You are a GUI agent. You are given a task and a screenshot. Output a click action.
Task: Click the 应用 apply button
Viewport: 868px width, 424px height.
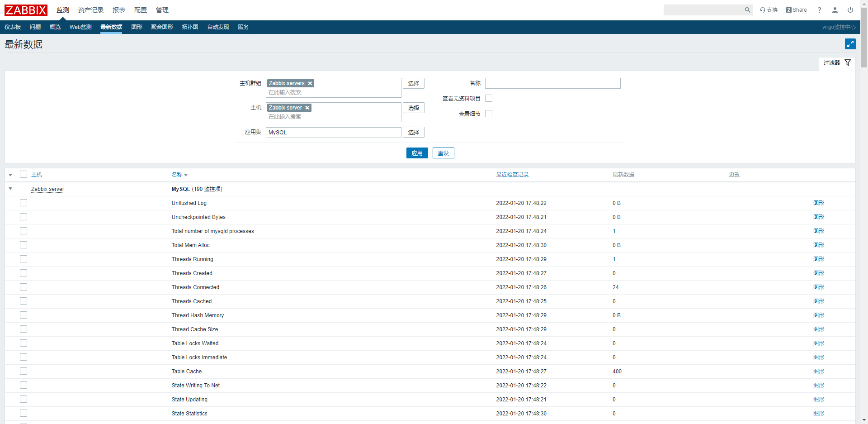point(417,153)
